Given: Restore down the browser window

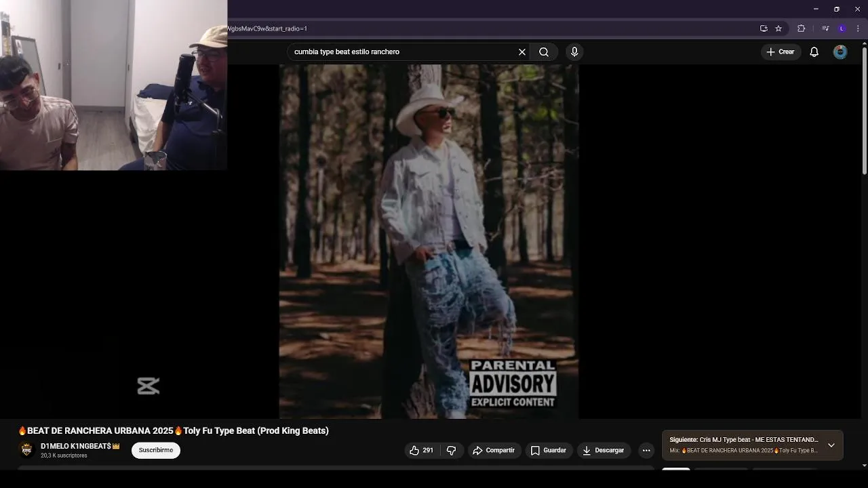Looking at the screenshot, I should (837, 9).
